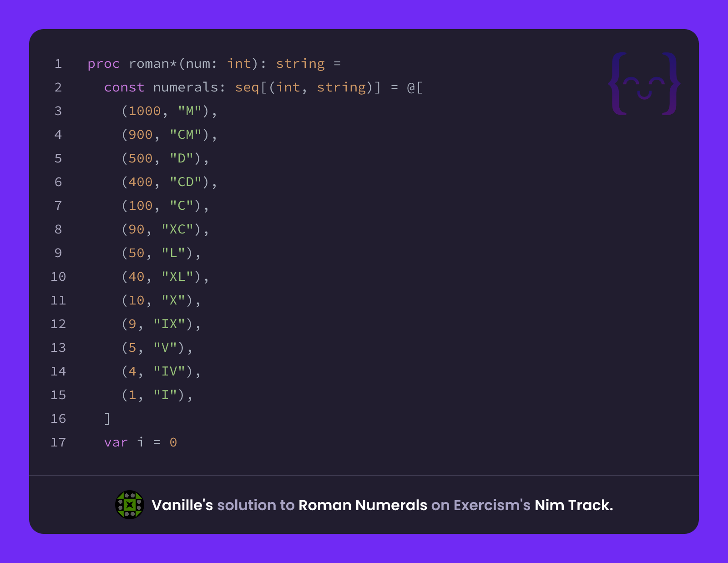Click the (500, "D") tuple line
Image resolution: width=728 pixels, height=563 pixels.
[x=165, y=158]
